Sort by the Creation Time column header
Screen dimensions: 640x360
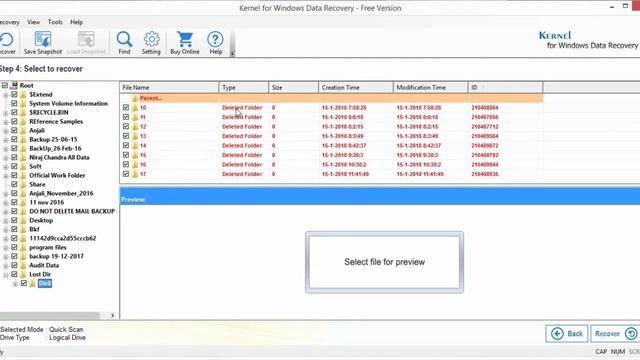point(356,87)
